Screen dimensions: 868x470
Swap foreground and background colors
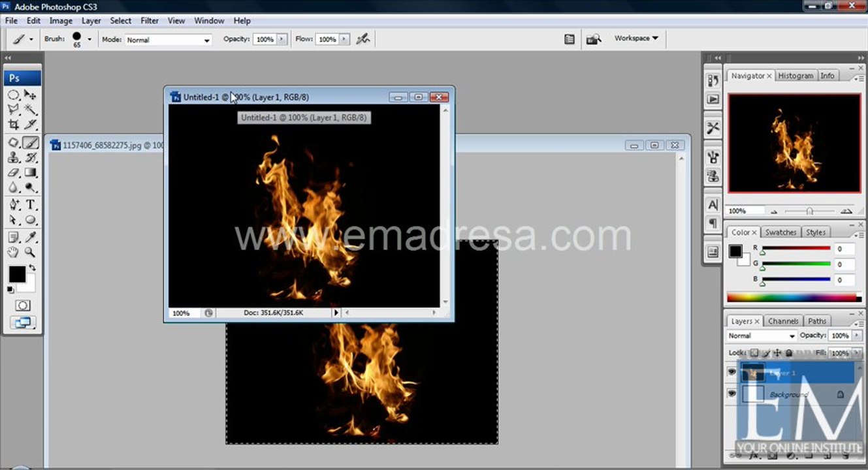(x=32, y=268)
